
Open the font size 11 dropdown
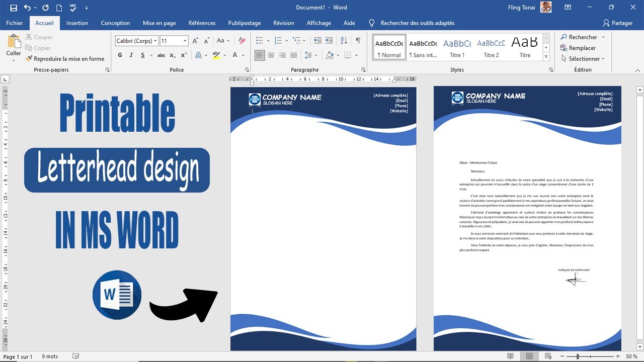pyautogui.click(x=185, y=41)
